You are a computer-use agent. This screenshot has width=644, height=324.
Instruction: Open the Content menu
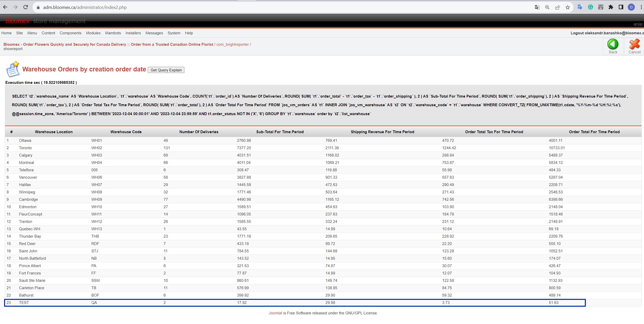(x=48, y=33)
